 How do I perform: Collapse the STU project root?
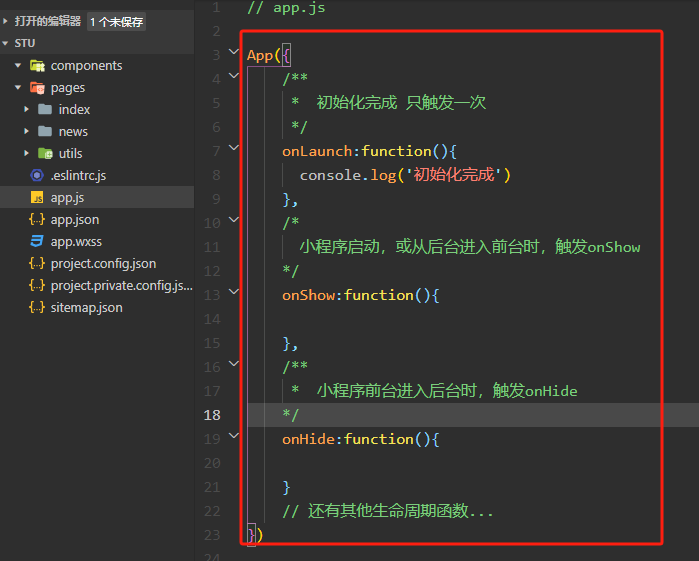tap(6, 43)
